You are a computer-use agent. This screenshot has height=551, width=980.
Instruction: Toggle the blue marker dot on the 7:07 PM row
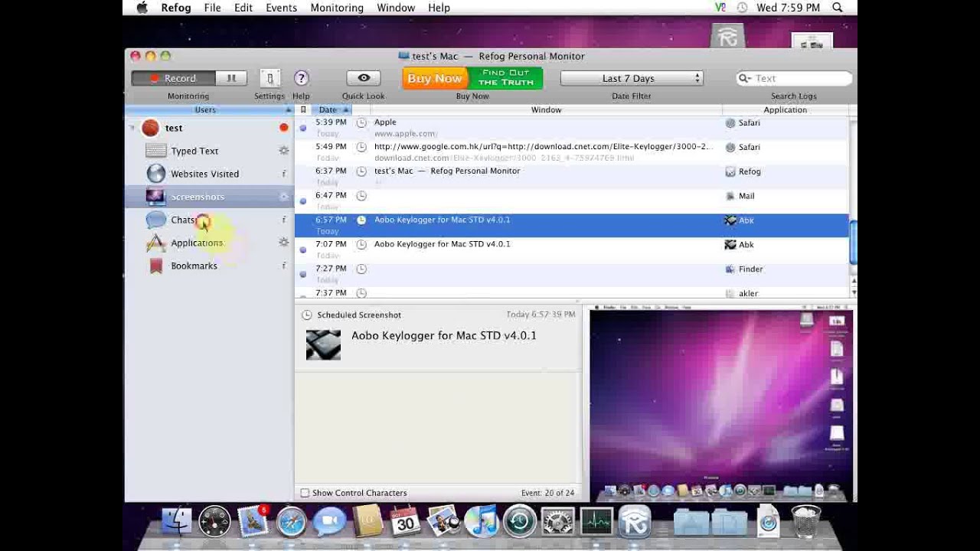[x=302, y=250]
